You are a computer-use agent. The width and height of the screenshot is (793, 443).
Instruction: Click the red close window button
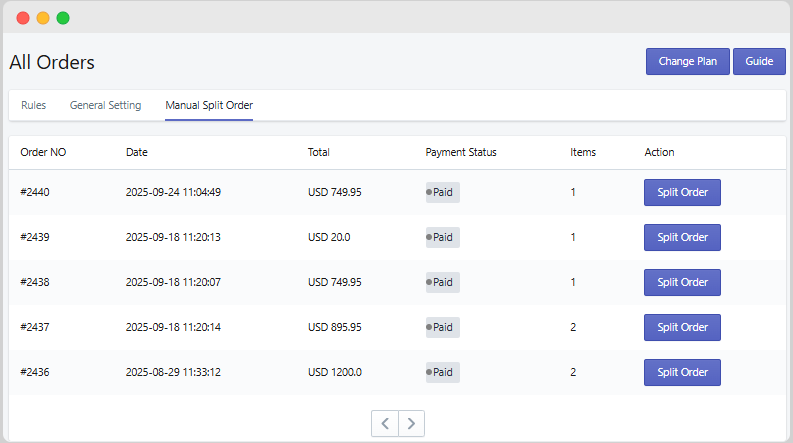(x=23, y=18)
